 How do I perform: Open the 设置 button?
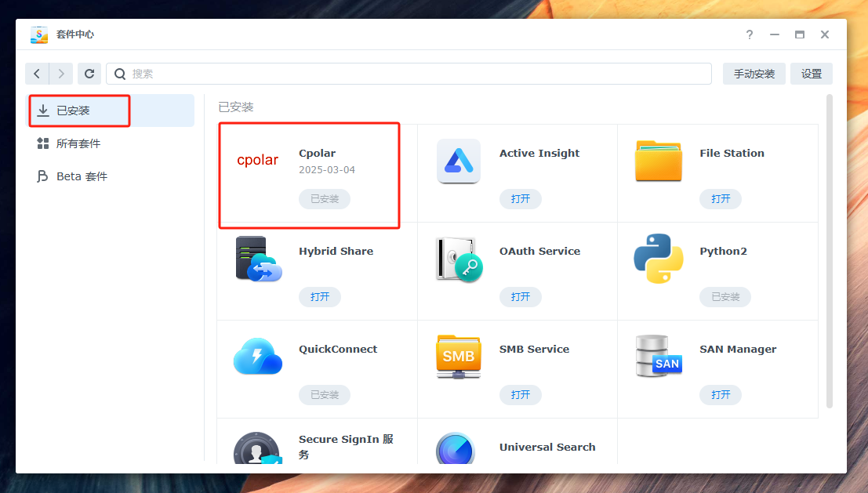pos(812,74)
